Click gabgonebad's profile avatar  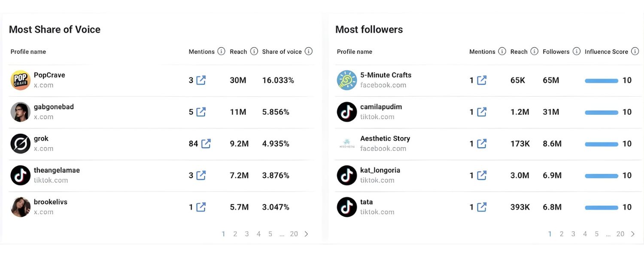coord(20,112)
